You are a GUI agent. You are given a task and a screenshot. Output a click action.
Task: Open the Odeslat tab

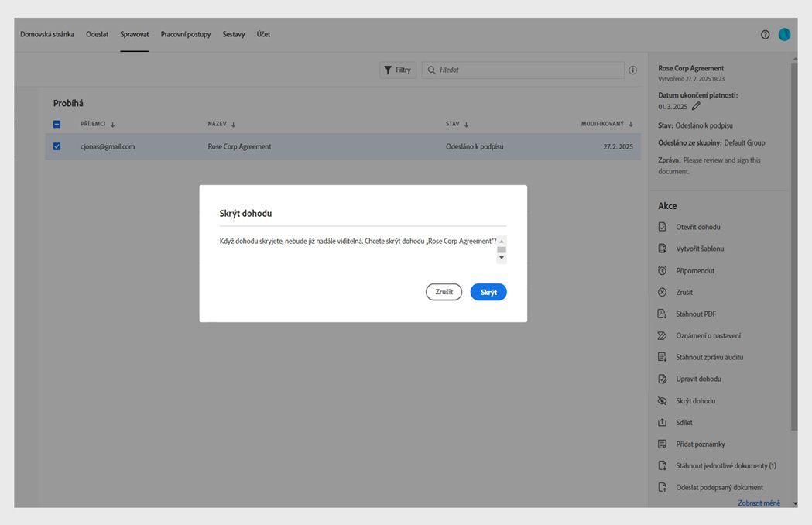(98, 34)
